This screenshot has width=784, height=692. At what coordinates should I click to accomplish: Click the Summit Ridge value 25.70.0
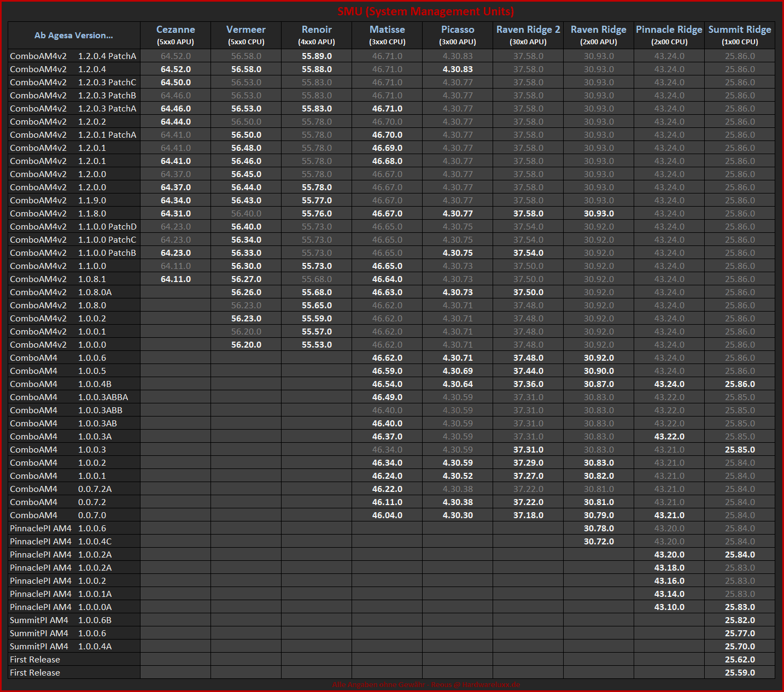tap(740, 646)
